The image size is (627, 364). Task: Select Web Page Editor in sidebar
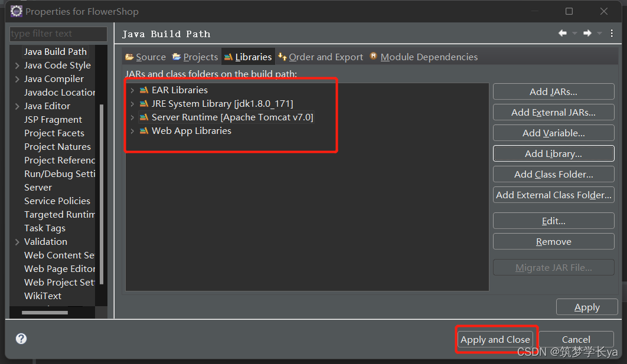click(x=59, y=269)
